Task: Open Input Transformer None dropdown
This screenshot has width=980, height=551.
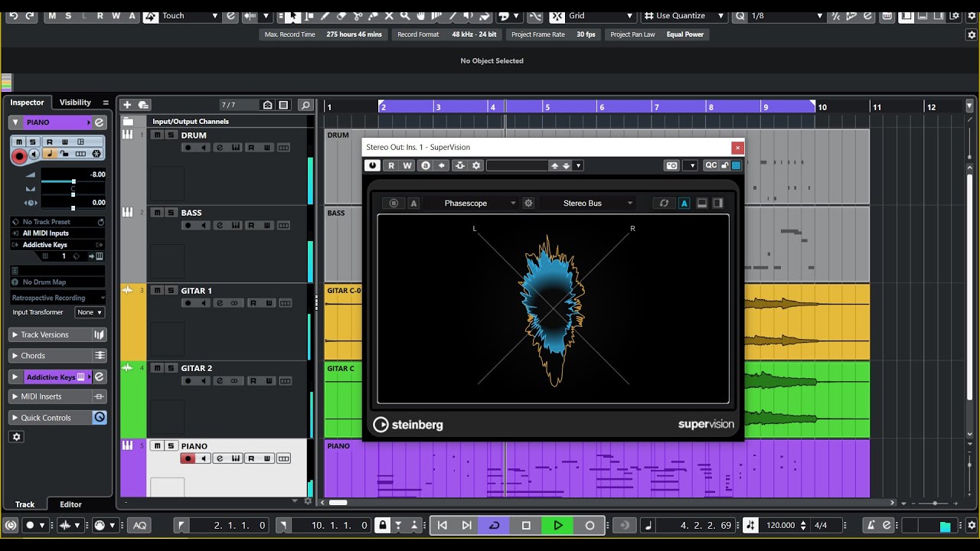Action: 90,312
